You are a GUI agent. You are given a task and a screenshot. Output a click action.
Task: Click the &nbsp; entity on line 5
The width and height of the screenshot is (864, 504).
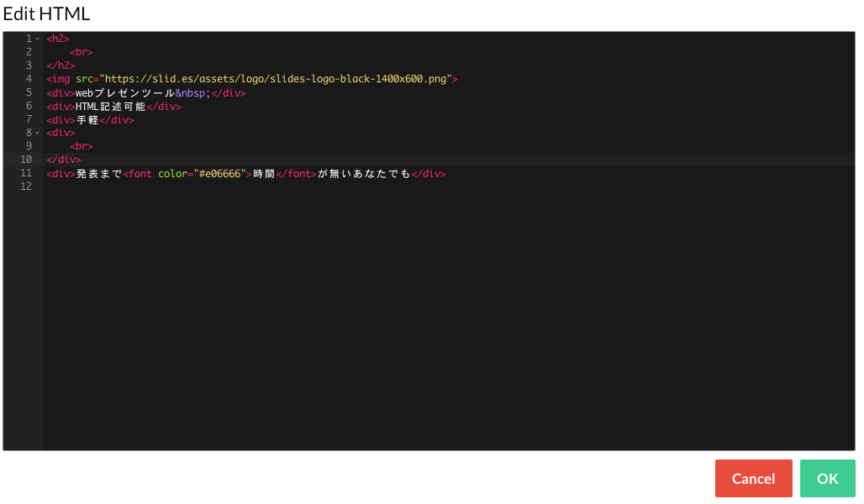coord(192,93)
